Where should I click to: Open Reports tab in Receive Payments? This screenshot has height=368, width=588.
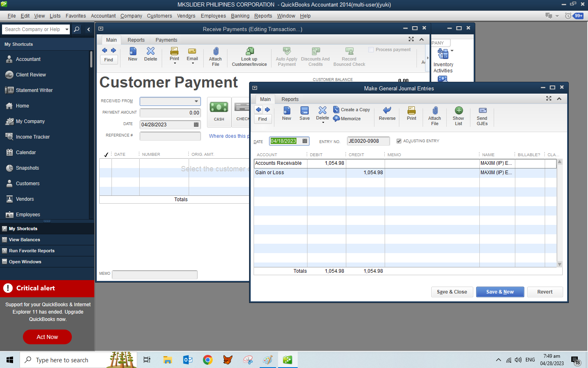click(136, 40)
